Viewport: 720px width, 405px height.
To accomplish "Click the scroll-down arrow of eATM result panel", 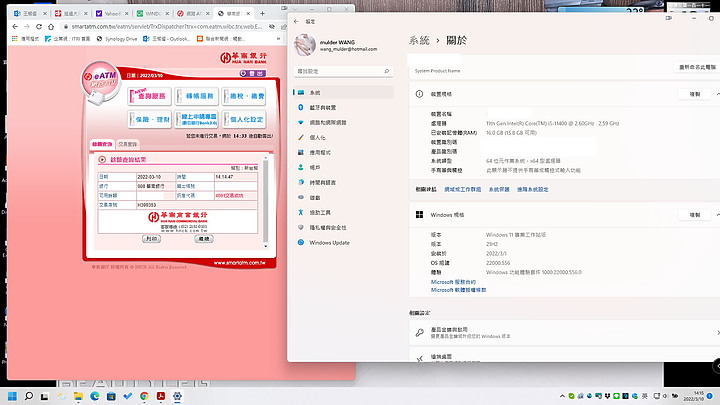I will (265, 246).
